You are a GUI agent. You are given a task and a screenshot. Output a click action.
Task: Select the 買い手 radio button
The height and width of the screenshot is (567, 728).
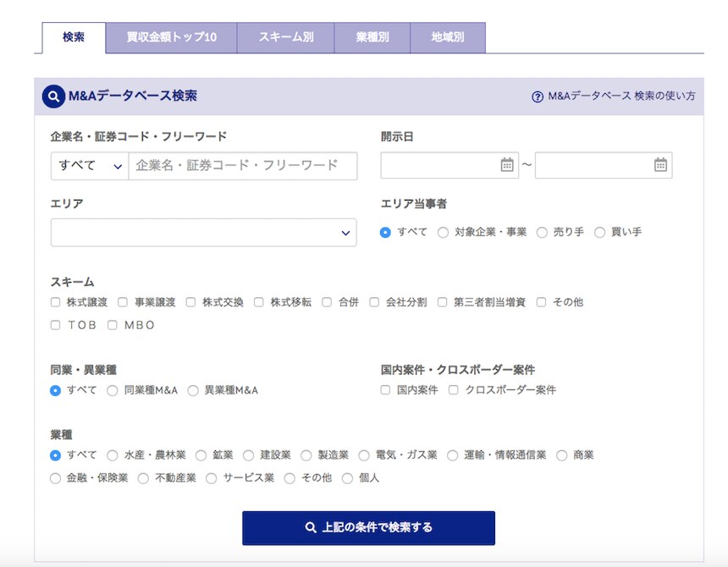click(600, 233)
